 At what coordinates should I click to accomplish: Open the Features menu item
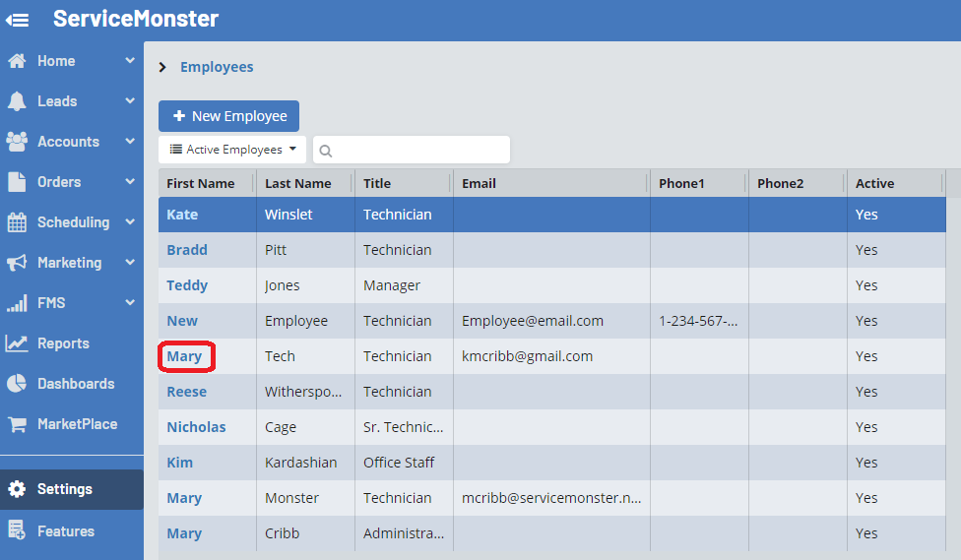[x=66, y=531]
